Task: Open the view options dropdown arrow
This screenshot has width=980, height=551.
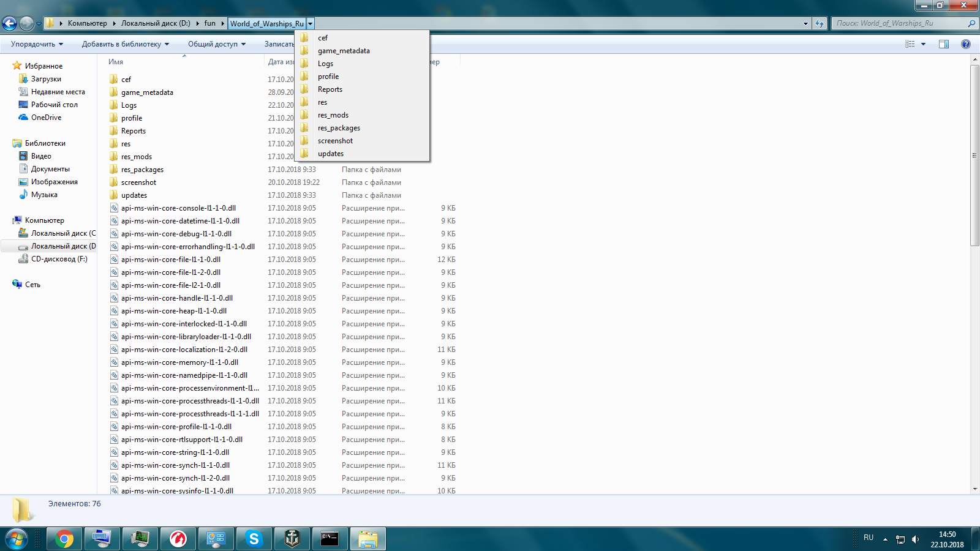Action: click(923, 44)
